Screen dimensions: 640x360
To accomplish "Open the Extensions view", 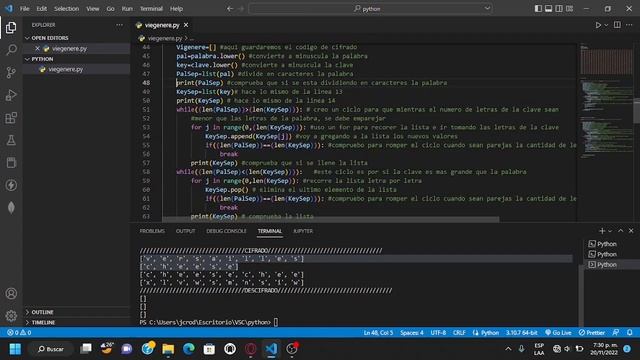I will click(11, 118).
